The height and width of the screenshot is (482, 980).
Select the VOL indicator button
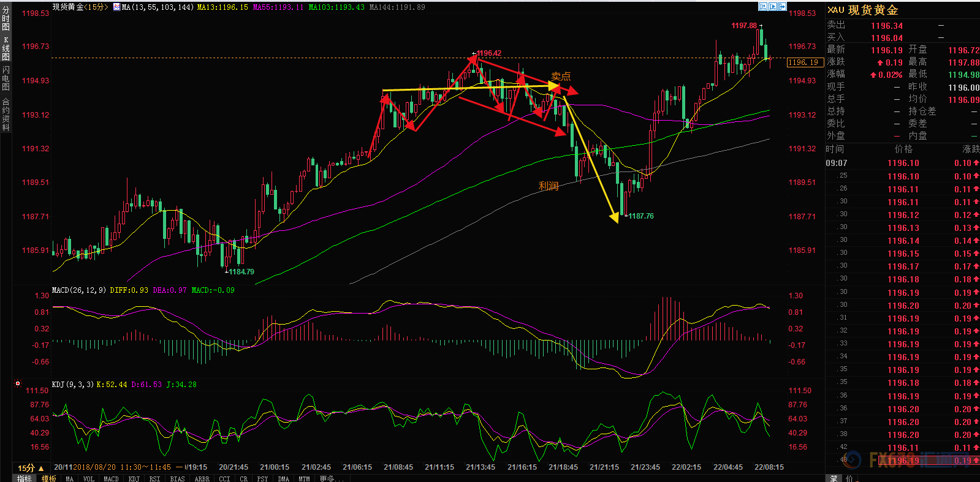coord(88,479)
